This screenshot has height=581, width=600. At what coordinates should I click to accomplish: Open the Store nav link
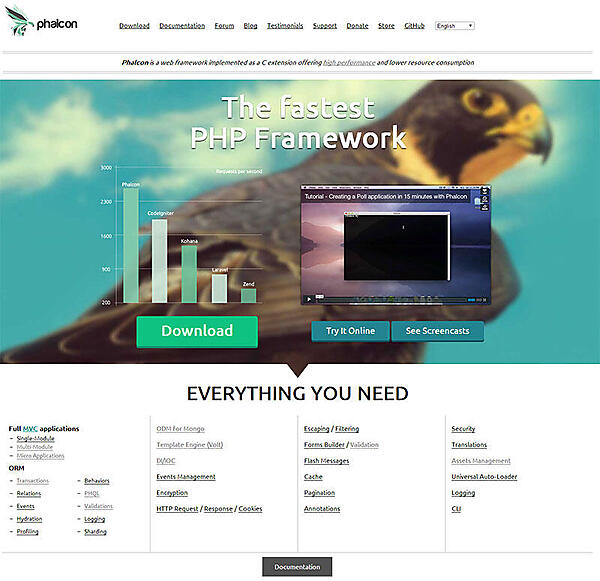386,26
